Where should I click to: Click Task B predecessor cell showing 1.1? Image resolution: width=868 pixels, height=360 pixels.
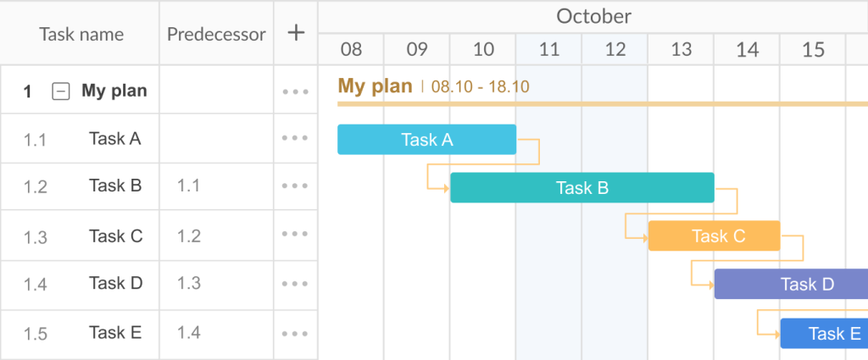(189, 186)
